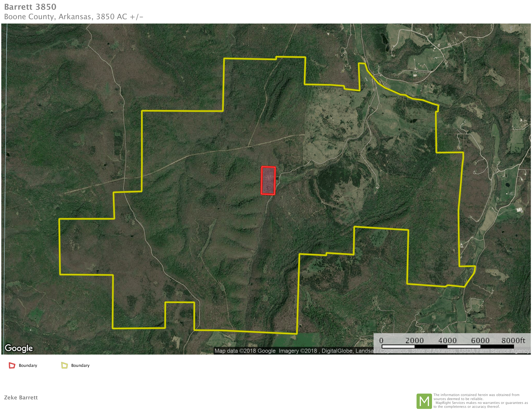Screen dimensions: 532x411
Task: Click the Map data ©2018 Google attribution
Action: pos(245,351)
